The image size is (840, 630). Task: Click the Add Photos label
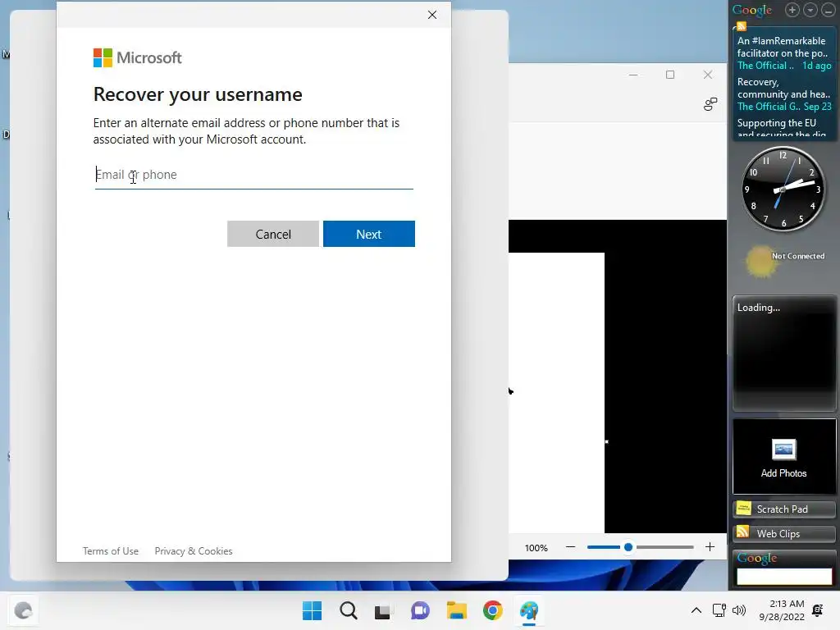(x=783, y=473)
